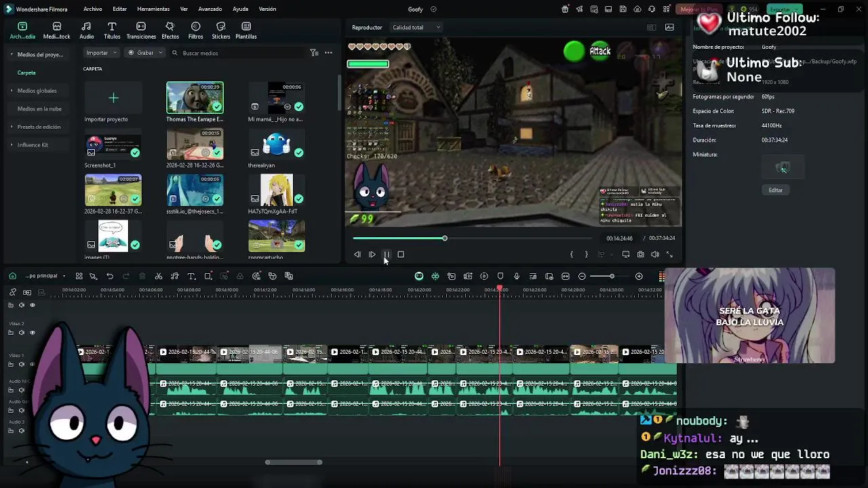Viewport: 868px width, 488px height.
Task: Click the zoom-in plus icon on timeline
Action: [x=639, y=276]
